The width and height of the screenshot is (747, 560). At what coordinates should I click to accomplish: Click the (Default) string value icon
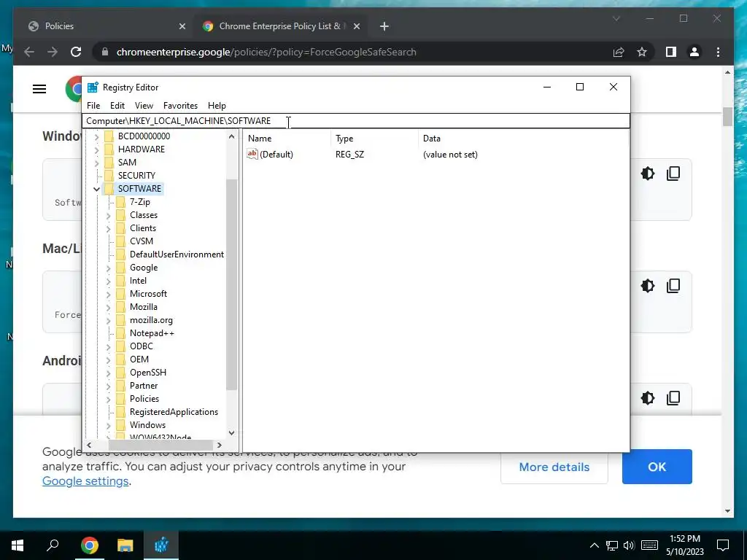tap(252, 154)
